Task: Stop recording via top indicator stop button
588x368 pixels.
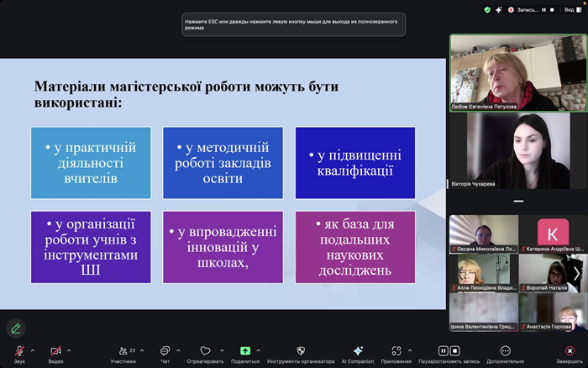Action: point(552,9)
